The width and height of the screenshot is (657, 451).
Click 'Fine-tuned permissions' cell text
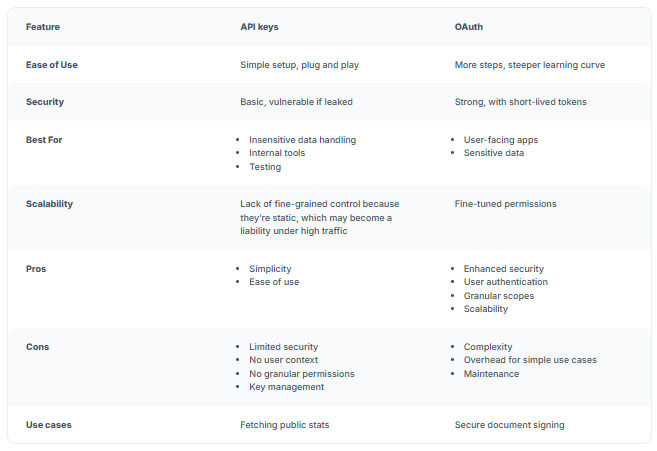point(505,204)
